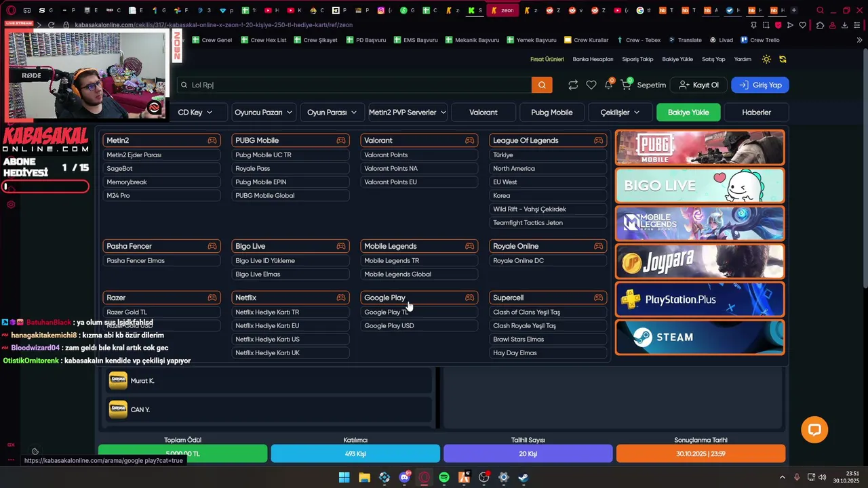This screenshot has height=488, width=868.
Task: Show hidden system tray icons chevron
Action: [782, 477]
